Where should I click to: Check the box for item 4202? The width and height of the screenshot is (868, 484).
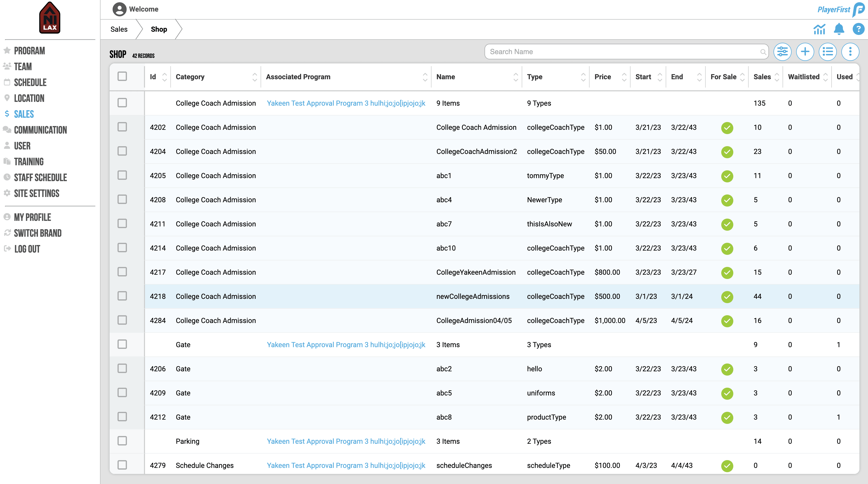pos(122,127)
